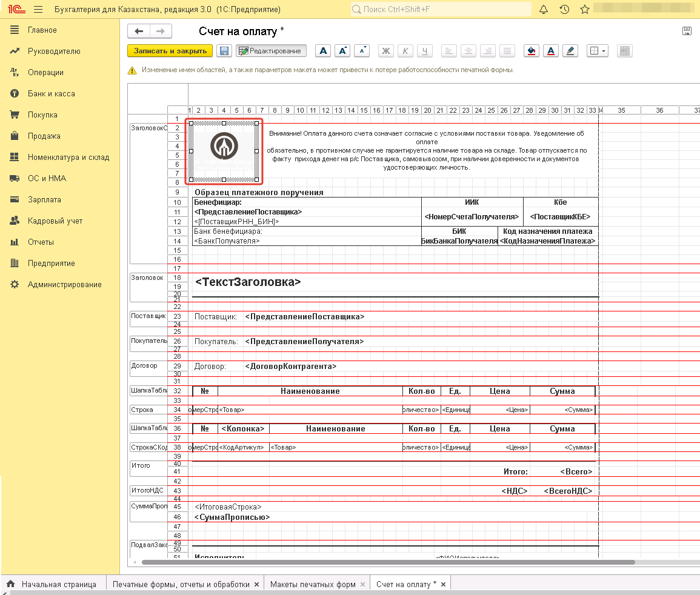Toggle italic (К) formatting
This screenshot has height=595, width=700.
pos(405,51)
